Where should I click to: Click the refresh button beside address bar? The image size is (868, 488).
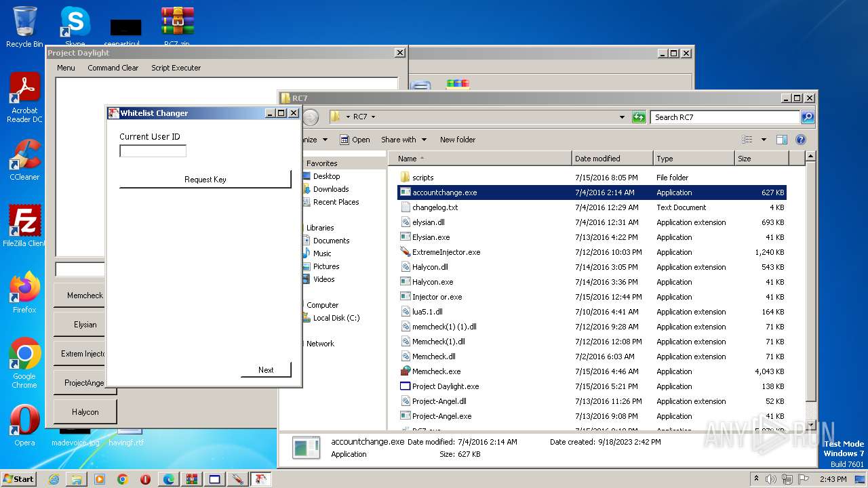pos(639,117)
